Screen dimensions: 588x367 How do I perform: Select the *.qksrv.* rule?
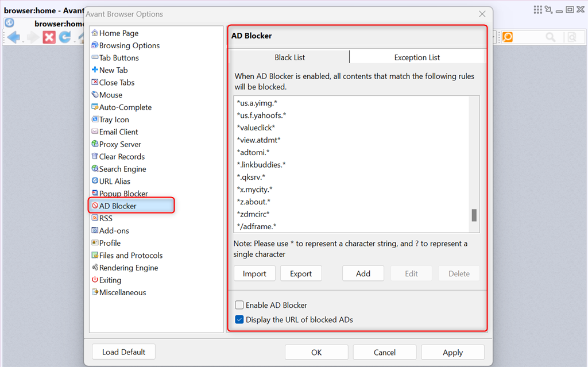tap(251, 177)
